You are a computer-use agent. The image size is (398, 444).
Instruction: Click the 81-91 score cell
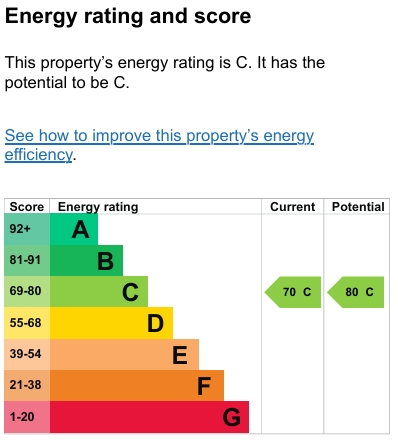point(27,260)
